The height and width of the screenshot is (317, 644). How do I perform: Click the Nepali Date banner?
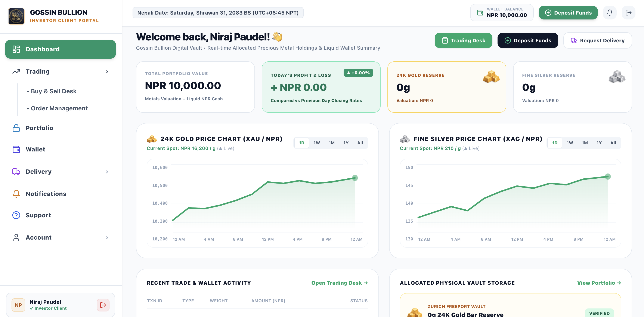point(218,12)
